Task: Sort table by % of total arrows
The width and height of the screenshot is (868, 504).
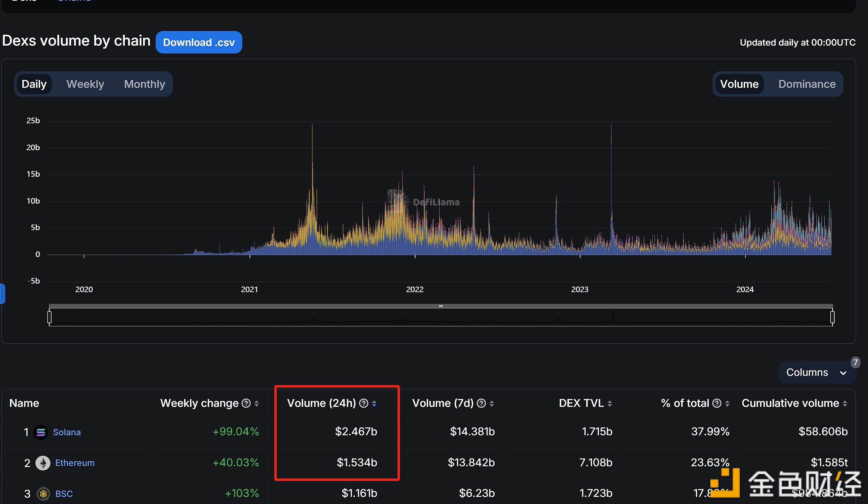Action: pos(727,403)
